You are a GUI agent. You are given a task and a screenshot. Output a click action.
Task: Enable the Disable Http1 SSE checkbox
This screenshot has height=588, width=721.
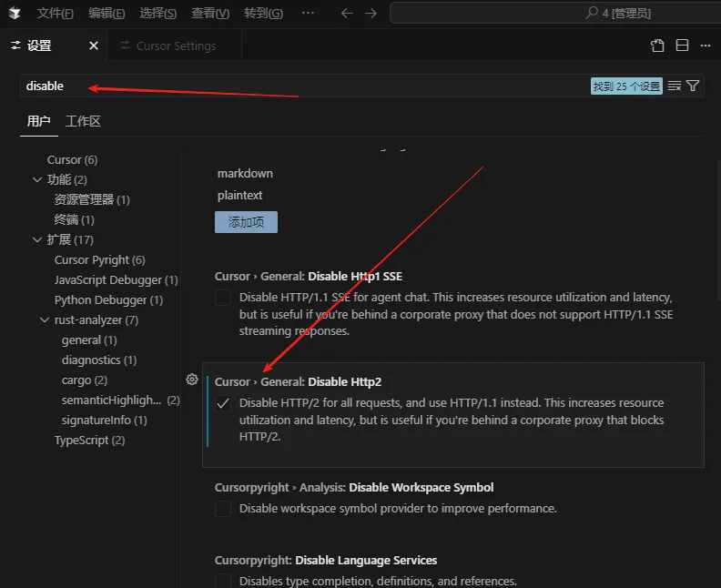[223, 298]
